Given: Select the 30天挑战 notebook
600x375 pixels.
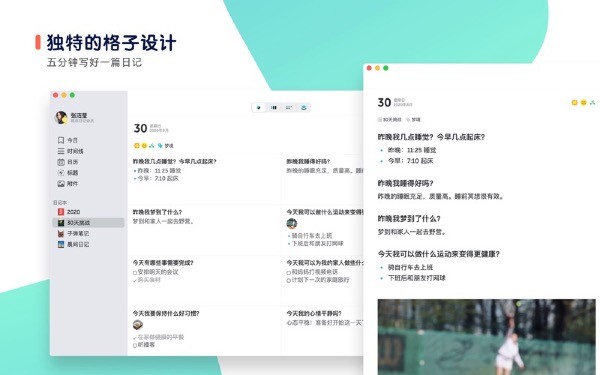Looking at the screenshot, I should (88, 222).
